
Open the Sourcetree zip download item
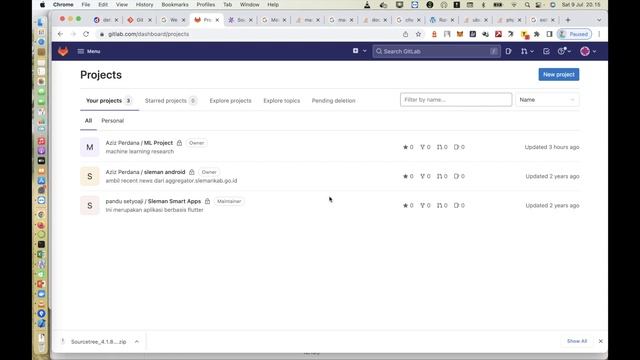(98, 342)
